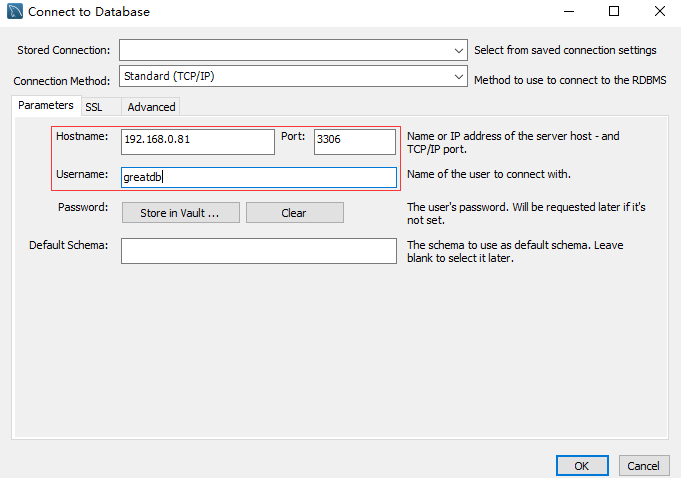
Task: Click the empty Default Schema field
Action: pyautogui.click(x=259, y=251)
